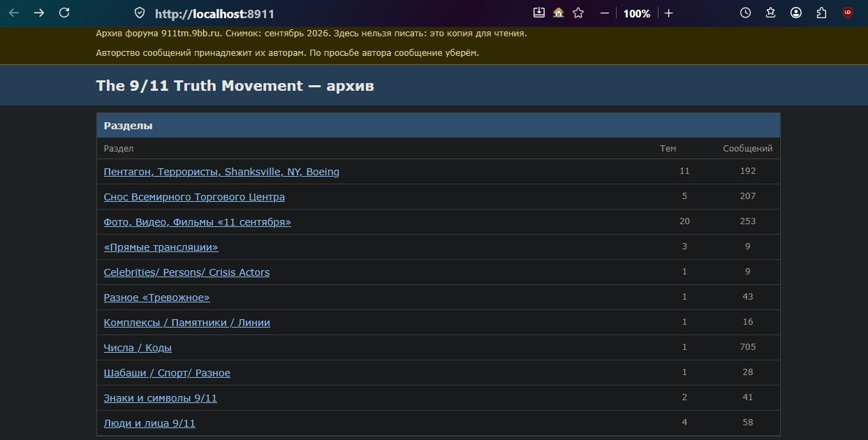Zoom out using the minus button
This screenshot has width=868, height=440.
(605, 13)
